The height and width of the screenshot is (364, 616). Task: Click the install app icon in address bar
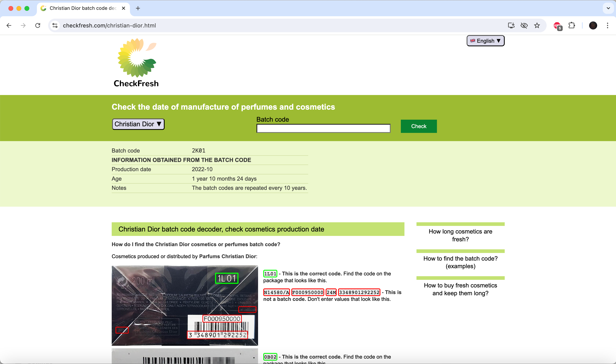pyautogui.click(x=511, y=25)
